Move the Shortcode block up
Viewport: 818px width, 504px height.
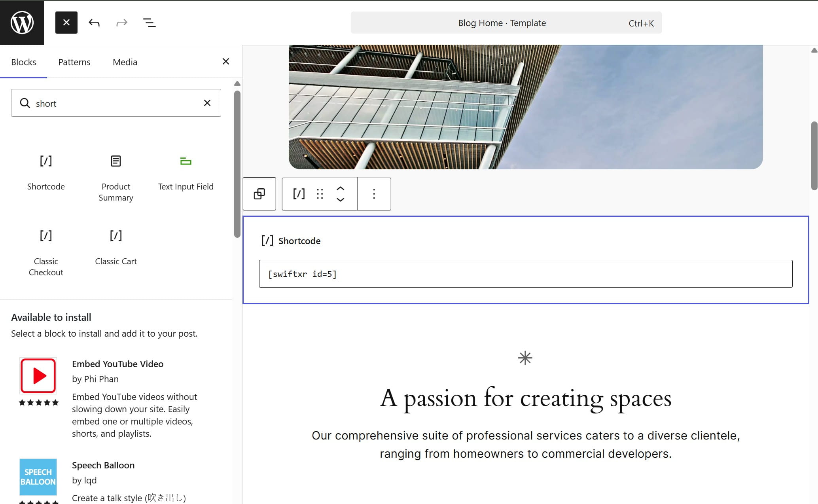(x=341, y=188)
